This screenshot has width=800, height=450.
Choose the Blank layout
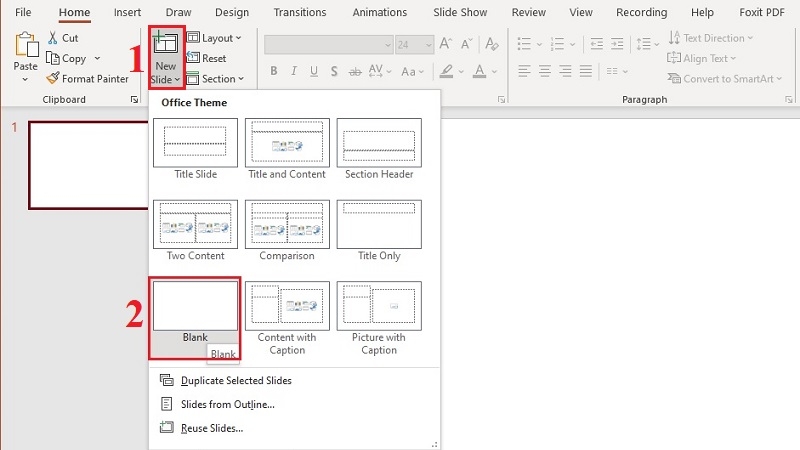pyautogui.click(x=195, y=312)
